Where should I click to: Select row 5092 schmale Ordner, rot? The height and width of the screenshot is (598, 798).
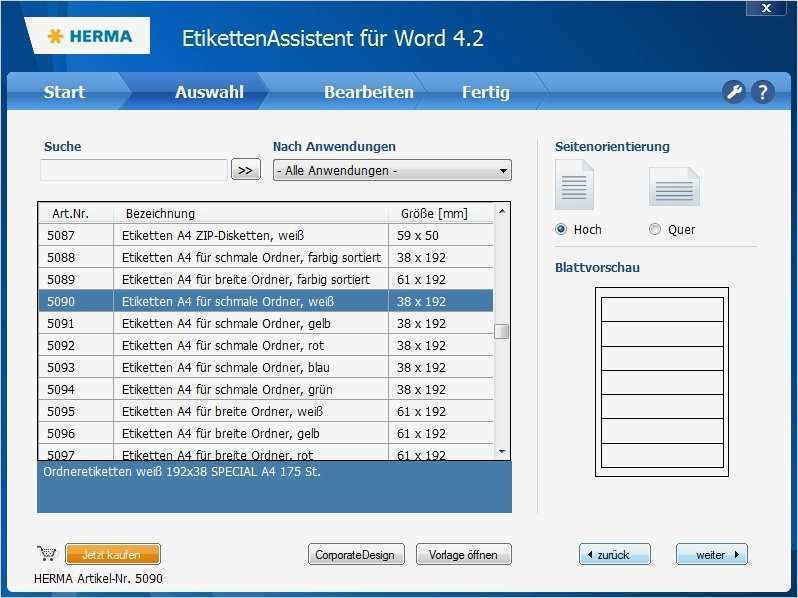click(266, 345)
